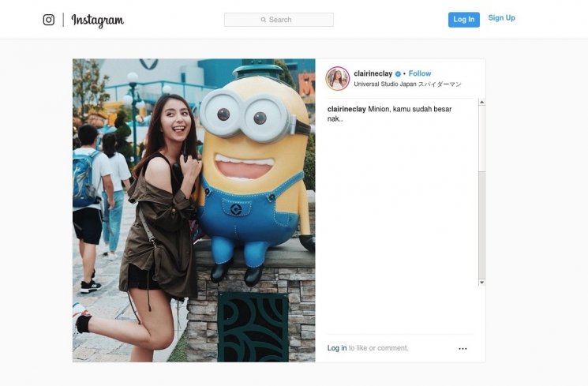This screenshot has height=386, width=588.
Task: Click the Log In button
Action: pos(463,20)
